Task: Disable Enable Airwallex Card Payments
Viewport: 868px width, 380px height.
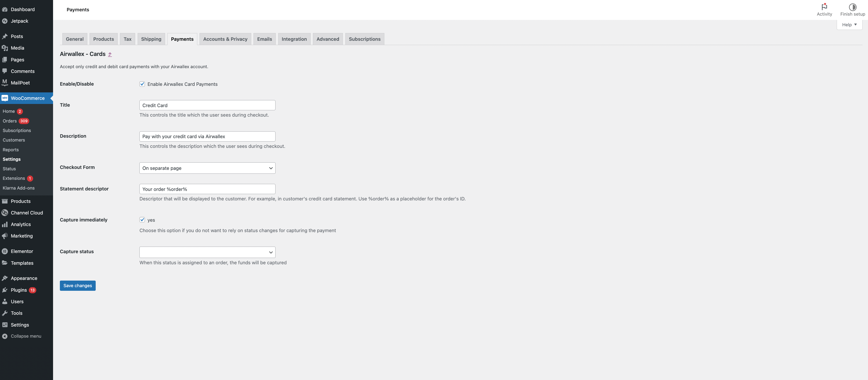Action: click(142, 84)
